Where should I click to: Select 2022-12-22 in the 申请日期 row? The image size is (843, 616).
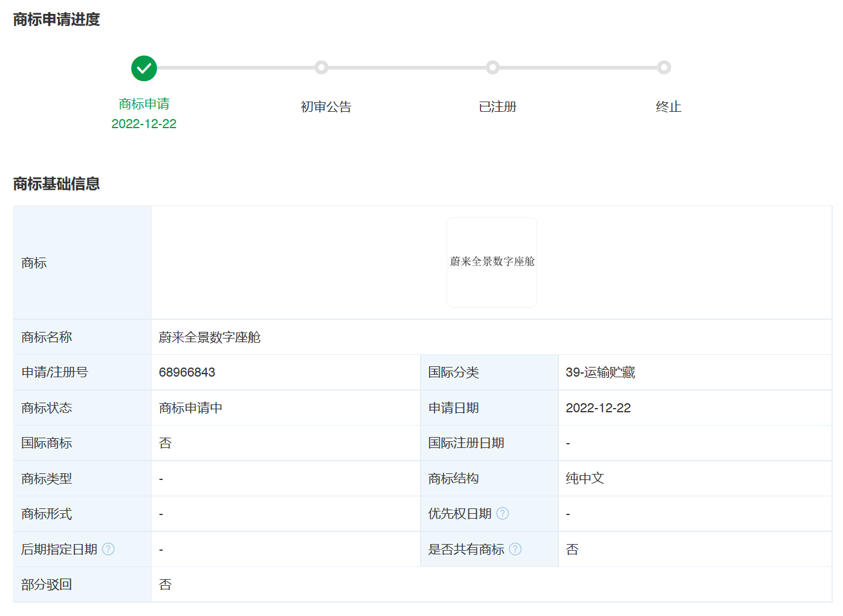tap(598, 408)
